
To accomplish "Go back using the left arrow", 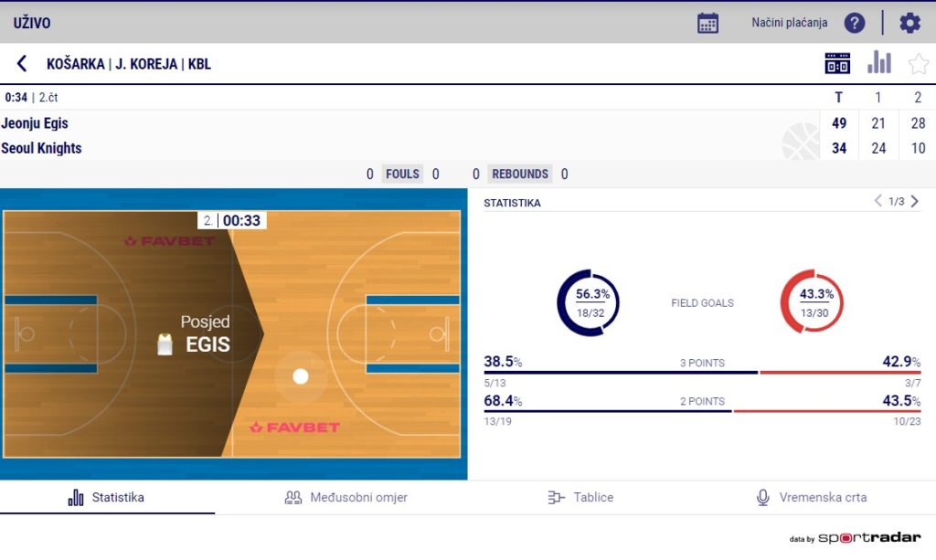I will point(22,64).
